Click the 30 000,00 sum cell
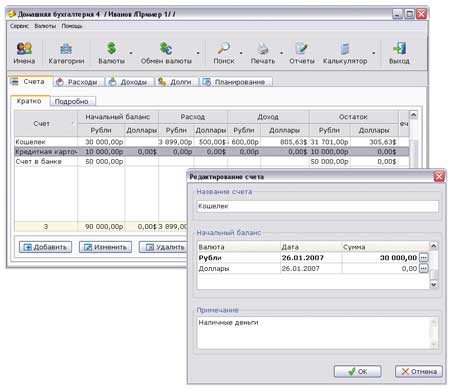 pos(380,258)
